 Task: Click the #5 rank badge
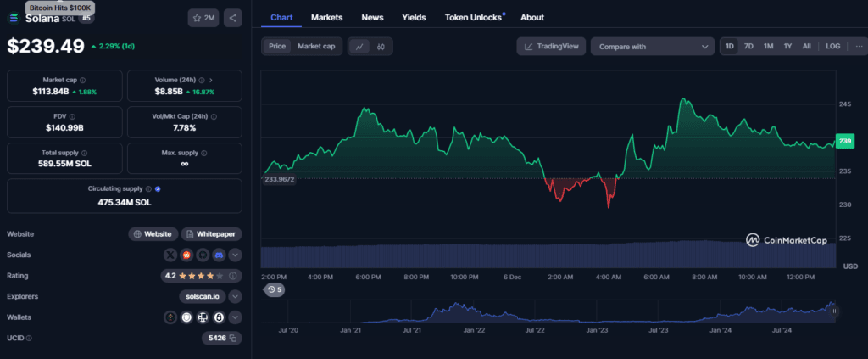click(86, 19)
